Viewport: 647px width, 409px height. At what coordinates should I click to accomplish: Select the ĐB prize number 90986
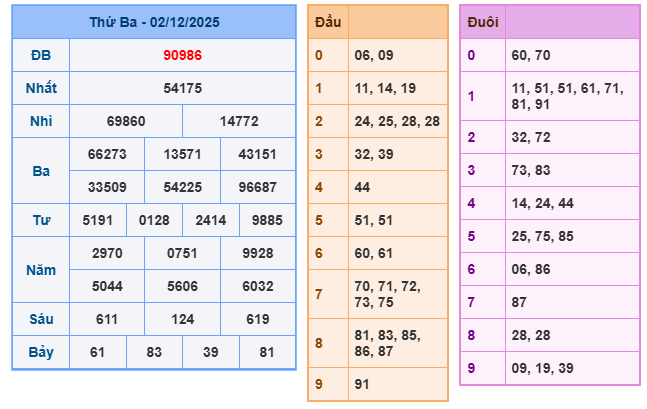tap(182, 55)
